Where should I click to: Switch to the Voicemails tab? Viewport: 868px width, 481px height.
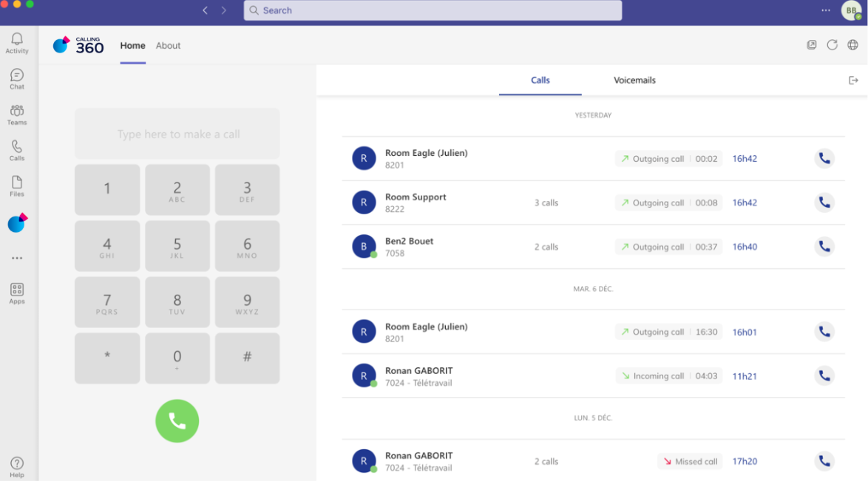pyautogui.click(x=634, y=81)
